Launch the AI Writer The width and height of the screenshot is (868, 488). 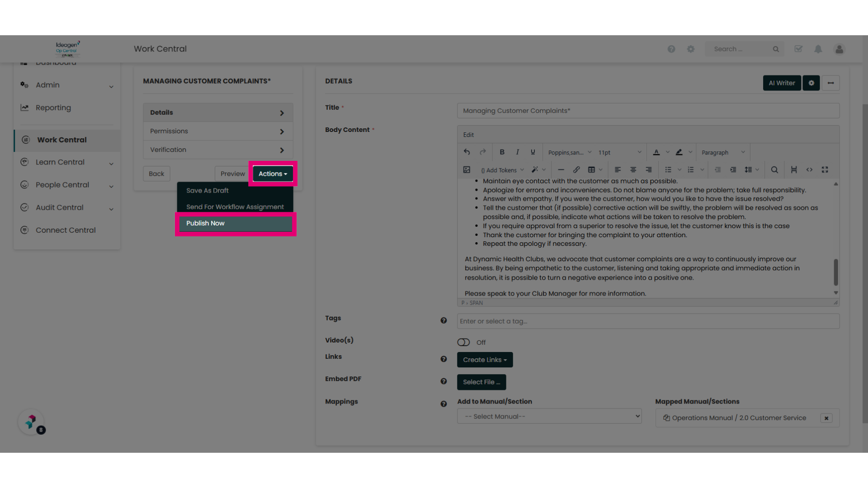tap(782, 83)
